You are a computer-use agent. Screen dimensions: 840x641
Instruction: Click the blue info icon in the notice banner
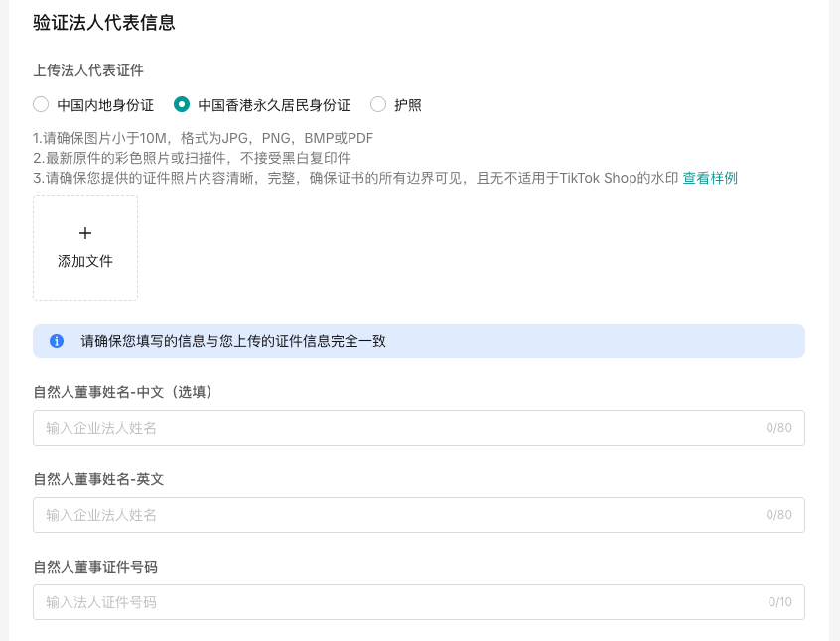(55, 341)
